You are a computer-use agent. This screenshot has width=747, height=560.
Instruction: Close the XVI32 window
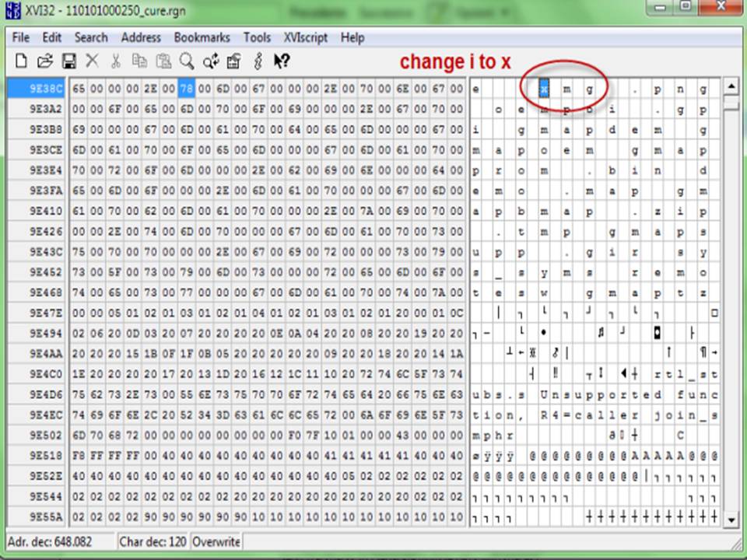(x=722, y=6)
